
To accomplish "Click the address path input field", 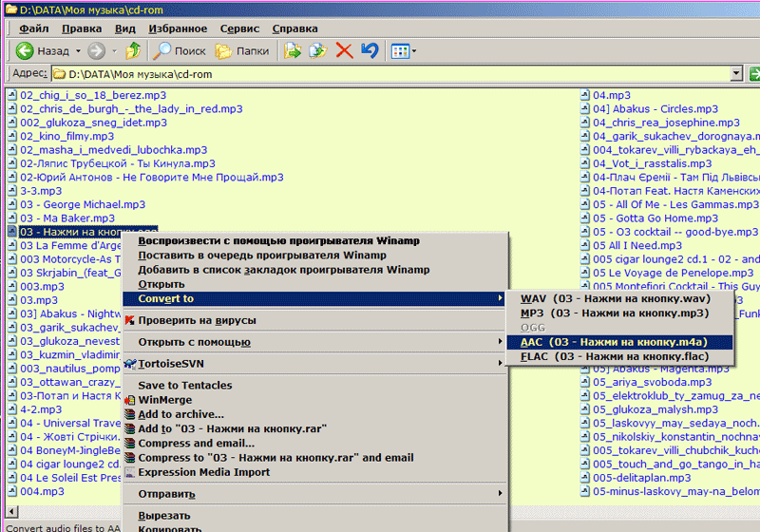I will [x=380, y=73].
